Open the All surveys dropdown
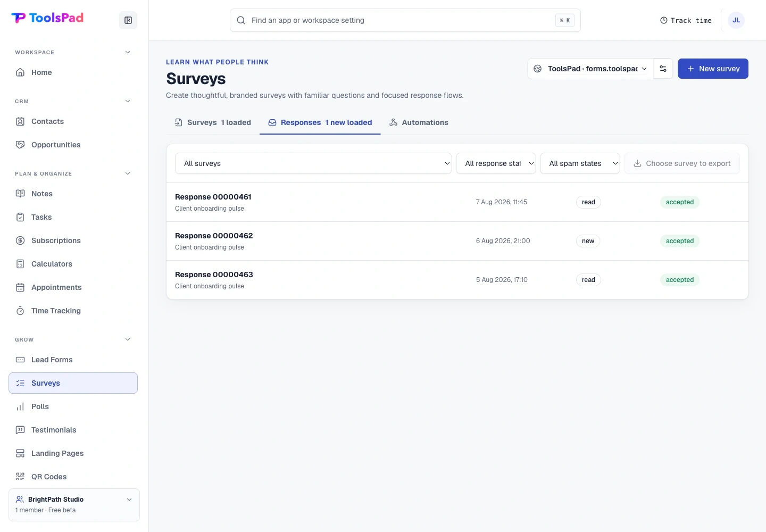This screenshot has width=766, height=532. click(313, 163)
